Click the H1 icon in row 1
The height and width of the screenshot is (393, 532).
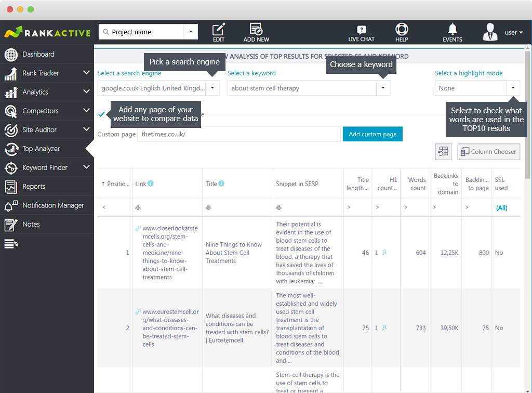384,253
